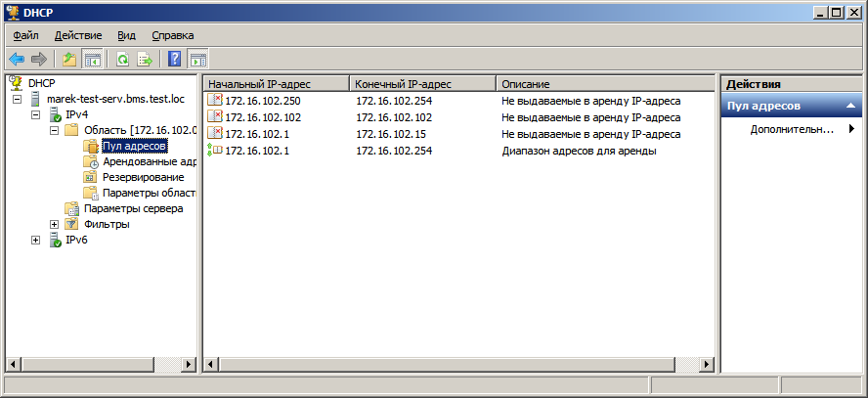This screenshot has height=398, width=868.
Task: Collapse the IPv4 tree node
Action: coord(36,115)
